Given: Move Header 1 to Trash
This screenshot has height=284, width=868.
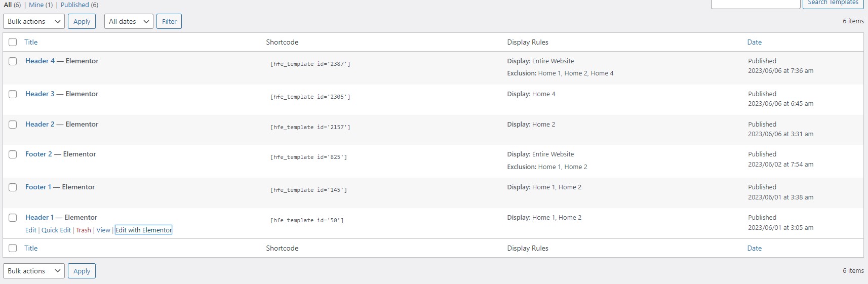Looking at the screenshot, I should coord(84,230).
